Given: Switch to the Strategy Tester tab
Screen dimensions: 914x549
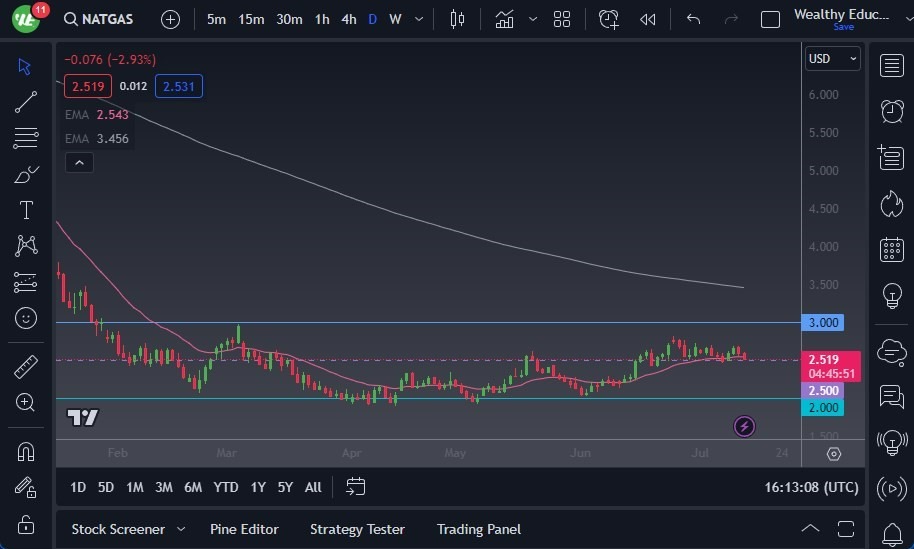Looking at the screenshot, I should 357,529.
